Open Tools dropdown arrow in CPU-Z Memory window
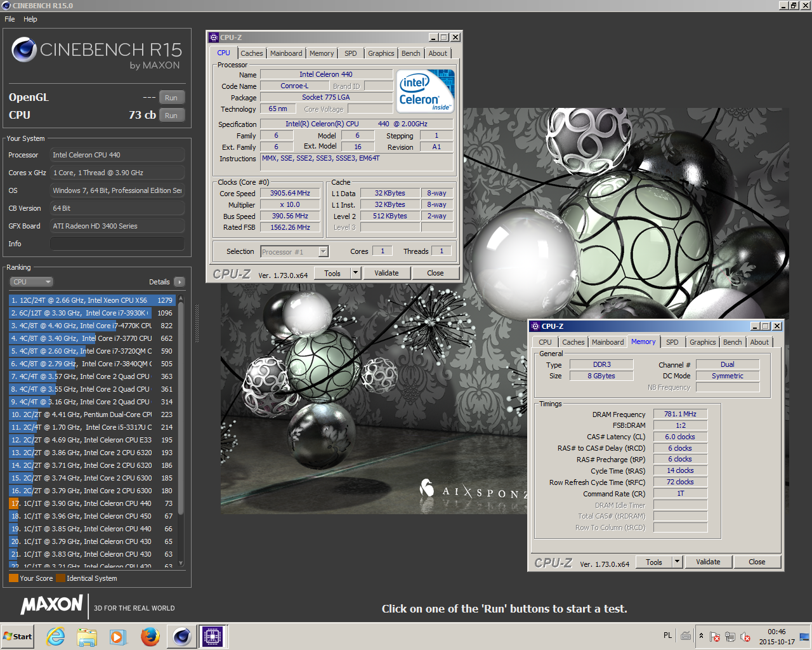This screenshot has height=650, width=812. point(678,562)
